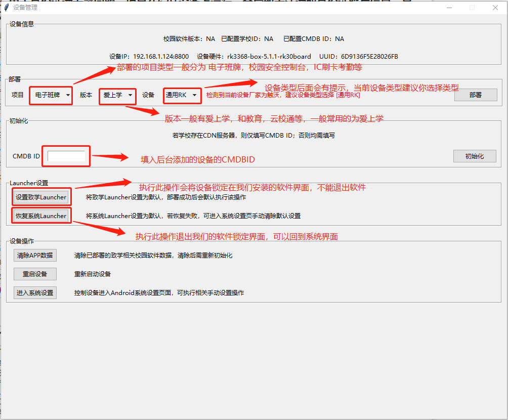
Task: Click the 设备IP address text
Action: [149, 56]
